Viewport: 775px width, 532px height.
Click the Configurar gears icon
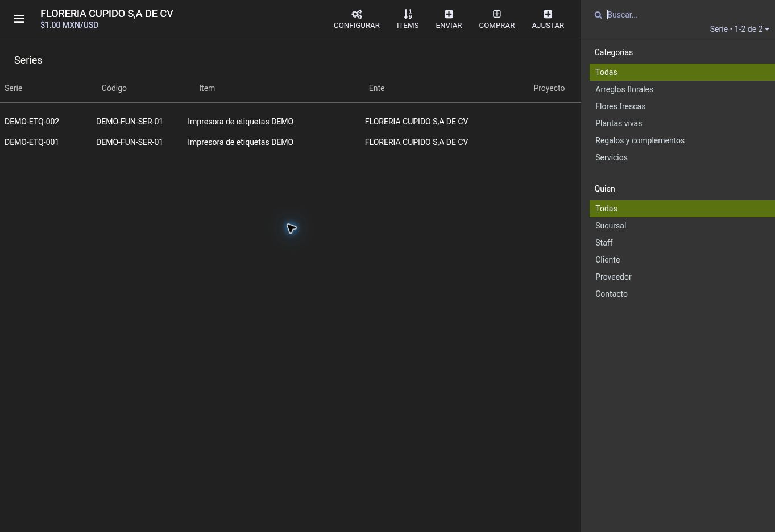coord(357,14)
